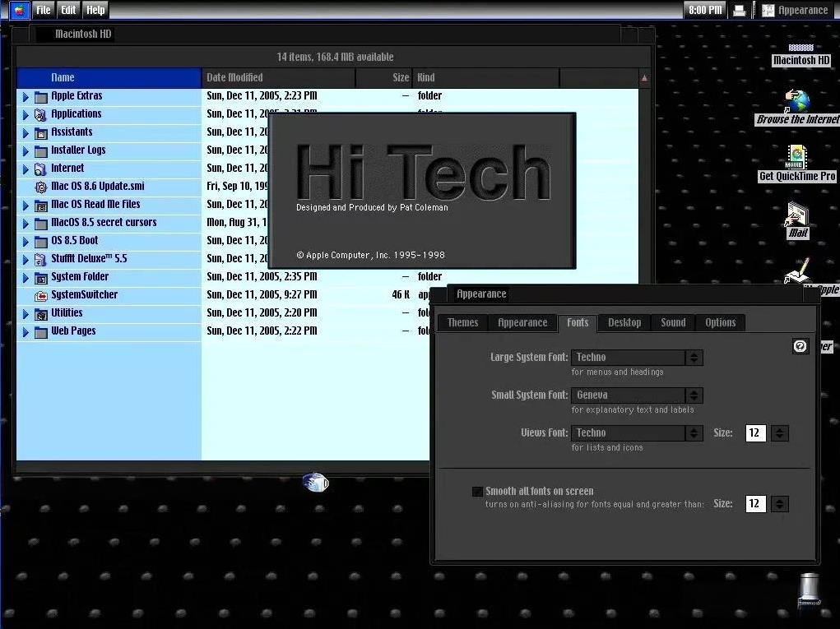Expand the System Folder triangle

click(26, 278)
